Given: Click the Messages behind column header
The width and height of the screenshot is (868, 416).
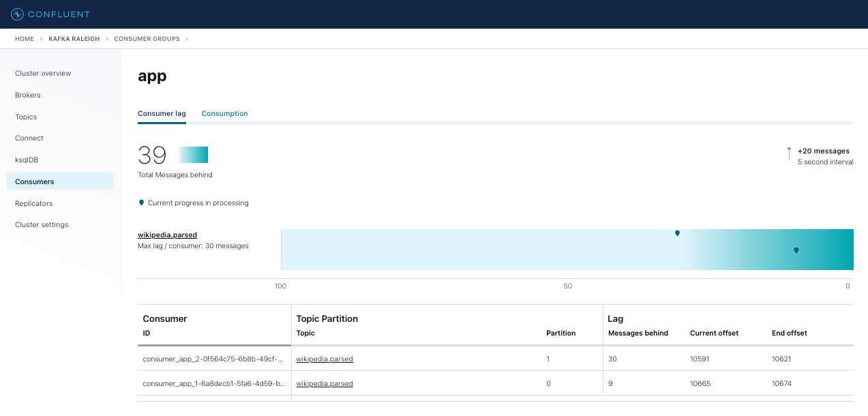Looking at the screenshot, I should point(638,333).
